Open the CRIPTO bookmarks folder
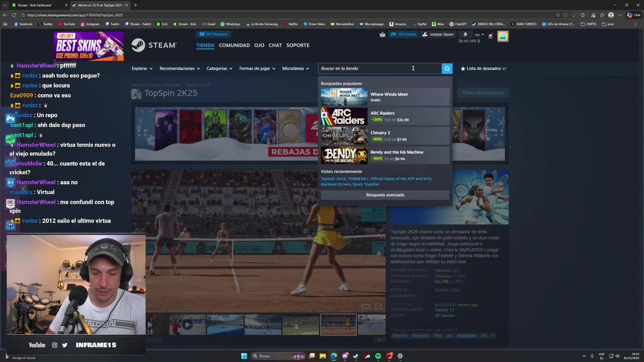The image size is (644, 362). pyautogui.click(x=589, y=24)
